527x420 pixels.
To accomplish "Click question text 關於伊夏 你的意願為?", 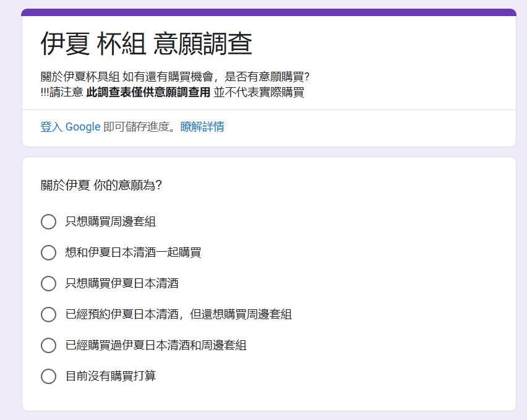I will tap(101, 185).
